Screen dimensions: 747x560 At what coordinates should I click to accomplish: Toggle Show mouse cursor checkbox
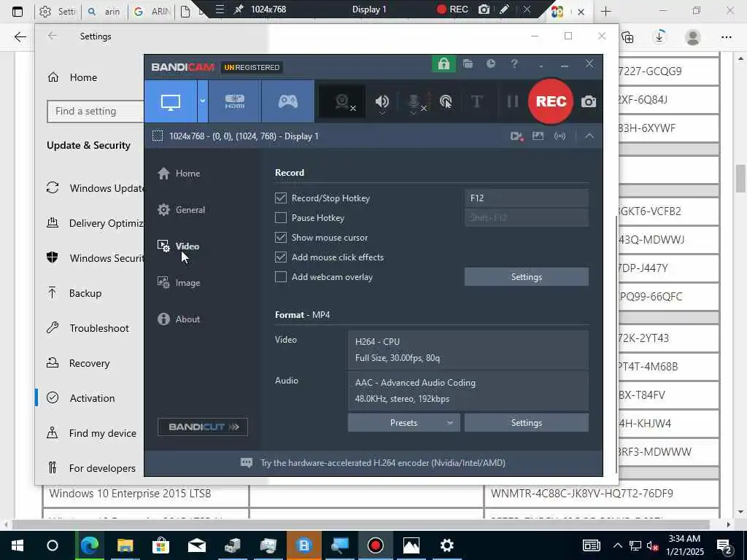click(281, 237)
